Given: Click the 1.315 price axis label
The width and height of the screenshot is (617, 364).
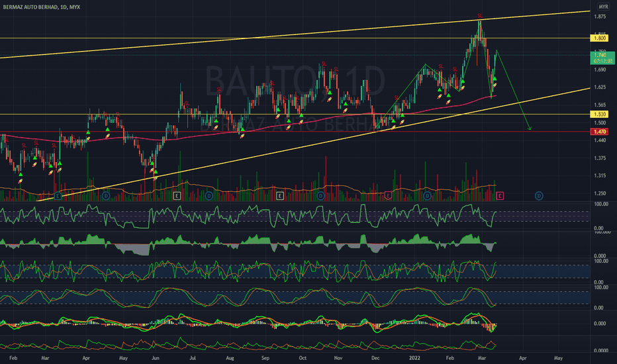Looking at the screenshot, I should [600, 175].
